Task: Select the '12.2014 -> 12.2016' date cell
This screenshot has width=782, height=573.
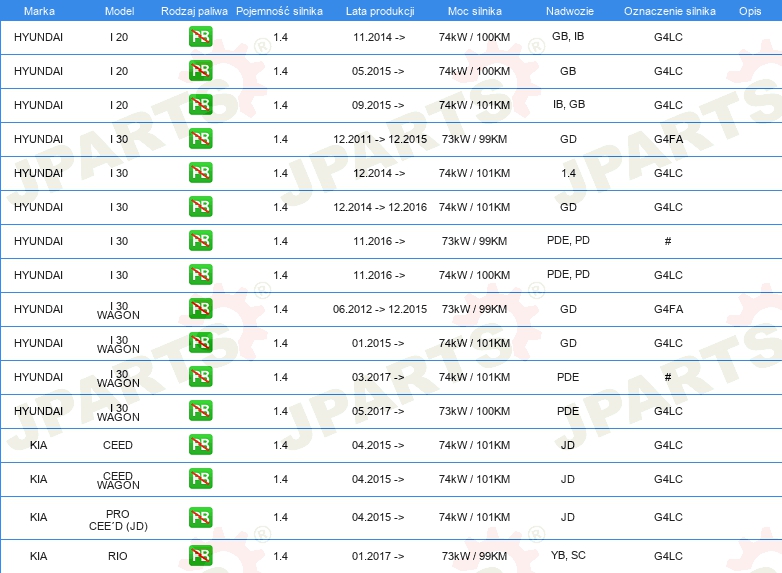Action: pyautogui.click(x=380, y=207)
